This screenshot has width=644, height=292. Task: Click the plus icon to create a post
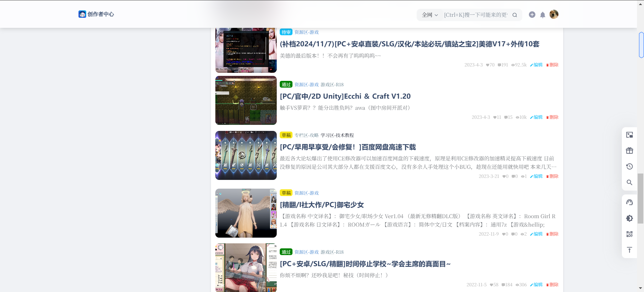[532, 14]
